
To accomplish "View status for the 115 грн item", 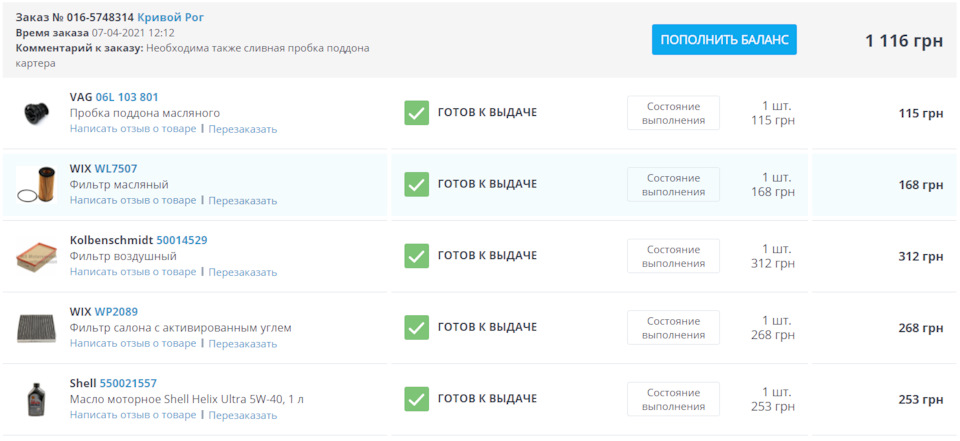I will (673, 113).
